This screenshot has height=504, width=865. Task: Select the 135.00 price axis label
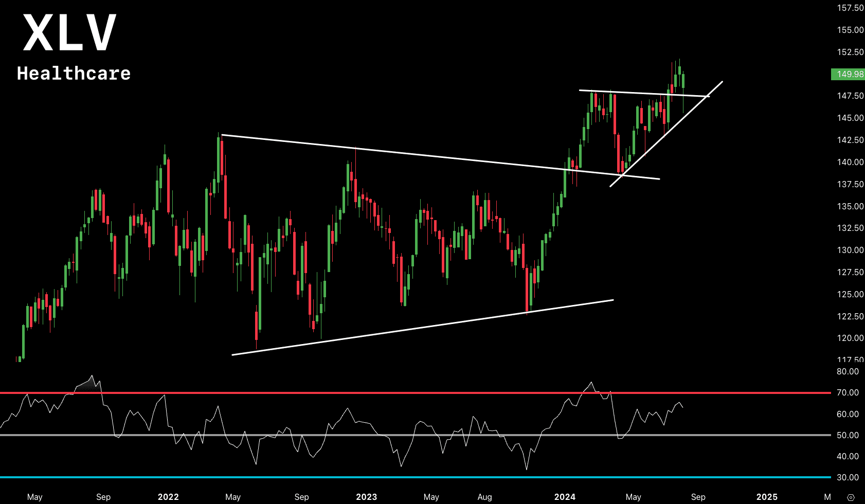850,206
